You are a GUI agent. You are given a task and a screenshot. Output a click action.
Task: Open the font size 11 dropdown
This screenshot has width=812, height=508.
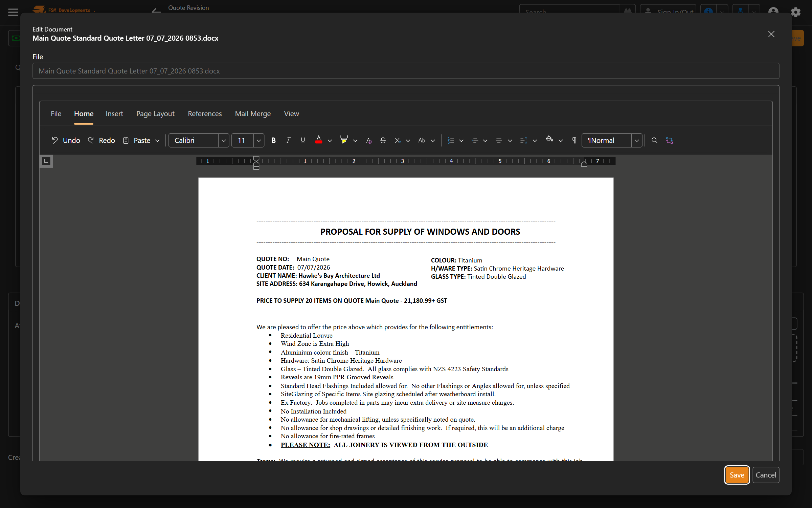[259, 141]
